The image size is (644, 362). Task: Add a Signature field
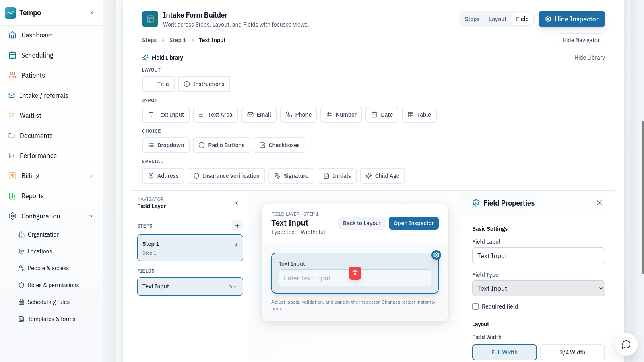click(291, 176)
